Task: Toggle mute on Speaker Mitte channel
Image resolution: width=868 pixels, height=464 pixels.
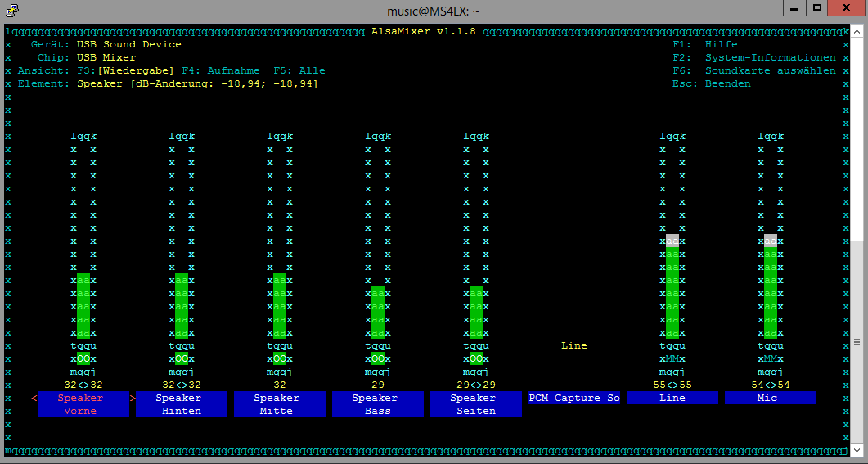Action: point(280,358)
